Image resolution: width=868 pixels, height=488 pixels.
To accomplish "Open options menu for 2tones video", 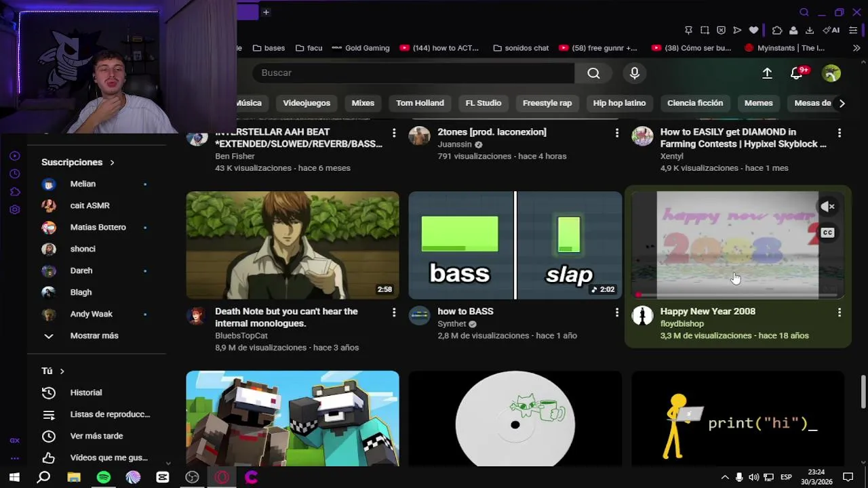I will coord(616,133).
